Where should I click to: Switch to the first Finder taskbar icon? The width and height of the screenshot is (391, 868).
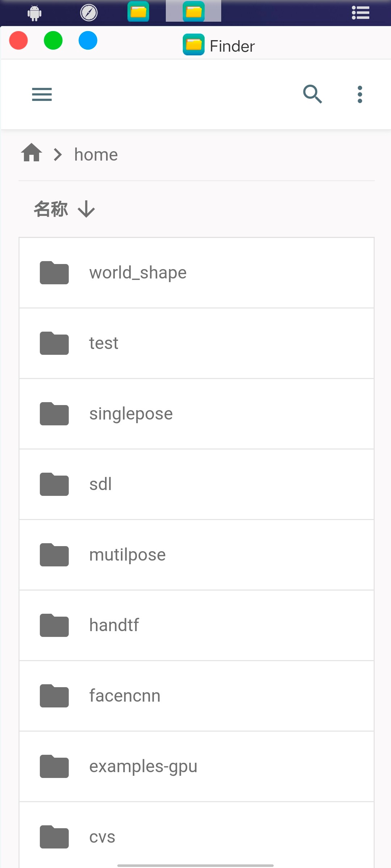tap(138, 12)
